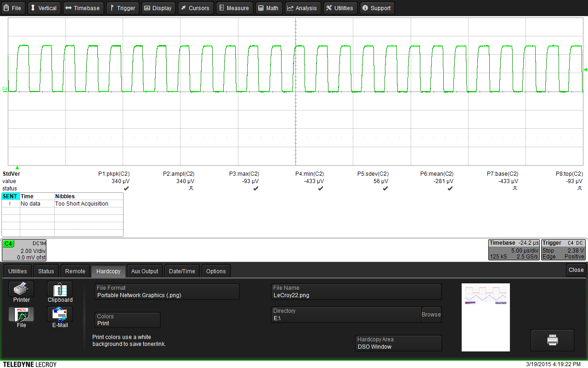Switch to the Remote tab
This screenshot has height=368, width=588.
[x=75, y=271]
